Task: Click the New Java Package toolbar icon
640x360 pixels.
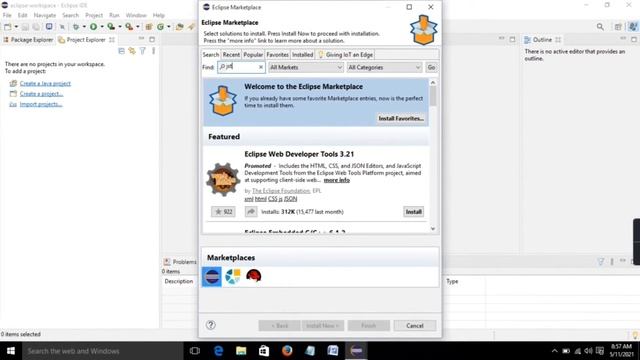Action: [149, 27]
